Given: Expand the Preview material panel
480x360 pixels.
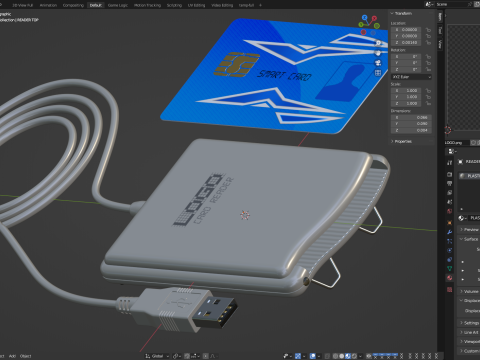Looking at the screenshot, I should click(469, 230).
